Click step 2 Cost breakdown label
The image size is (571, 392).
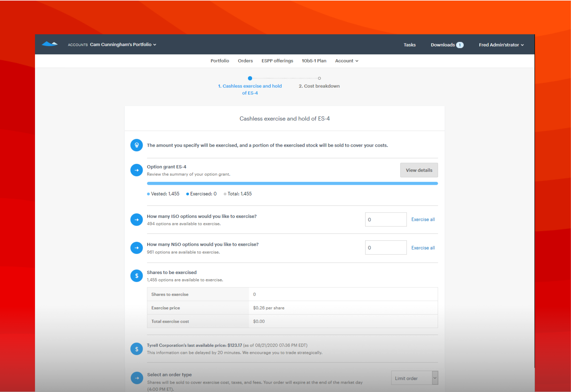coord(319,86)
